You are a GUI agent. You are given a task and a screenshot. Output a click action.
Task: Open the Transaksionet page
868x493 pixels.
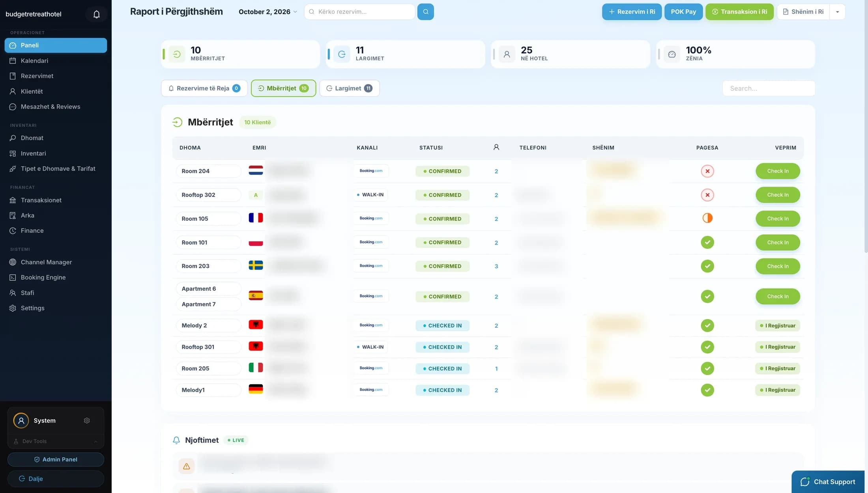click(x=56, y=200)
